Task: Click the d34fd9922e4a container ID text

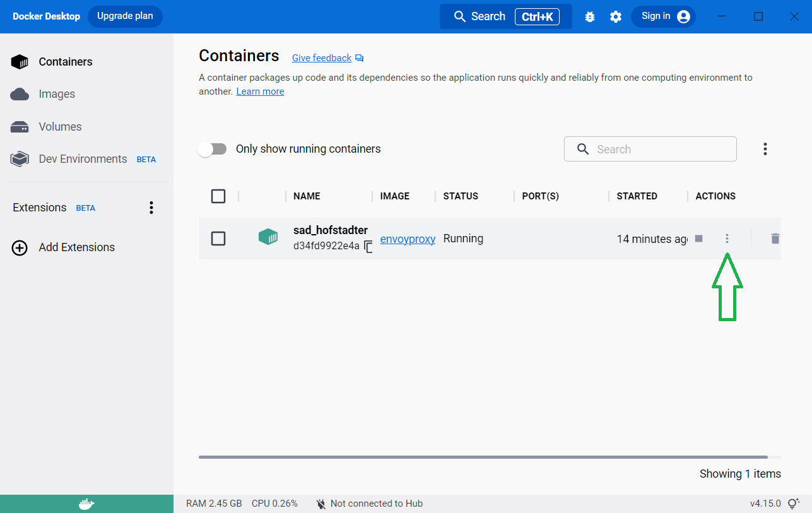Action: [x=326, y=246]
